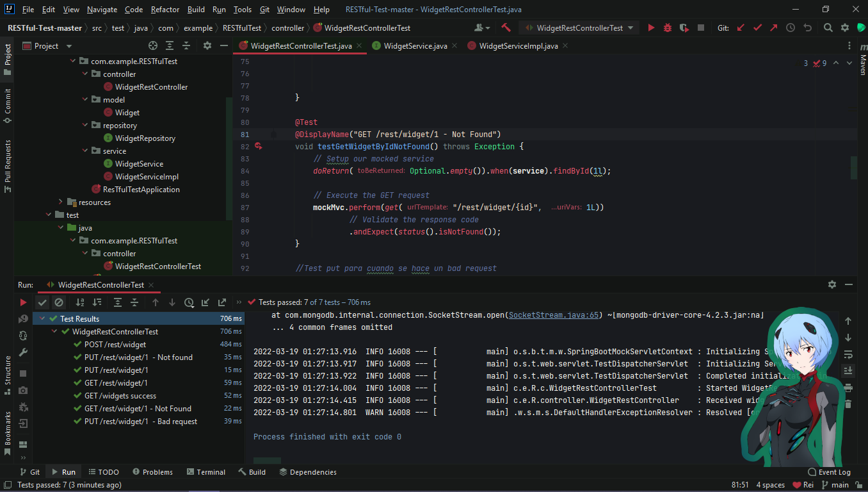The height and width of the screenshot is (492, 868).
Task: Sort test results alphabetically
Action: pyautogui.click(x=80, y=302)
